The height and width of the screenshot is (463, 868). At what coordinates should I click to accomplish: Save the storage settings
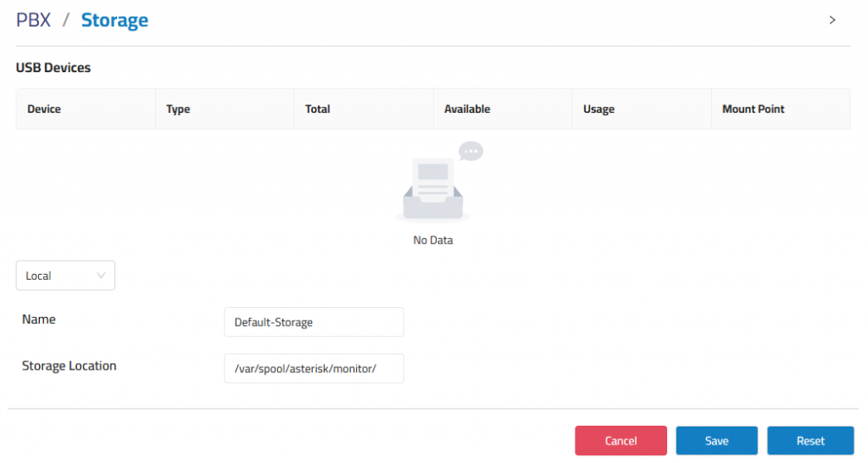[x=716, y=440]
